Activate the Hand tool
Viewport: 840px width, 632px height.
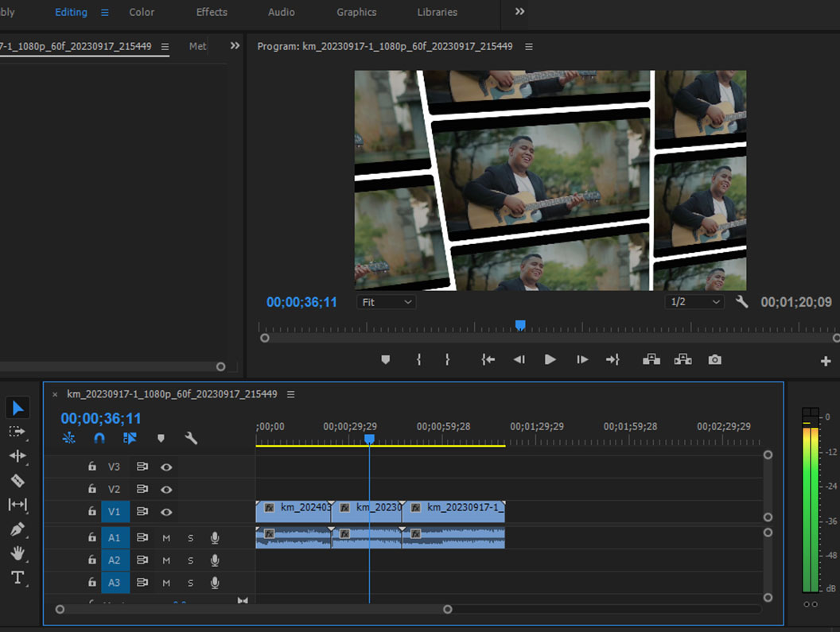[x=17, y=553]
